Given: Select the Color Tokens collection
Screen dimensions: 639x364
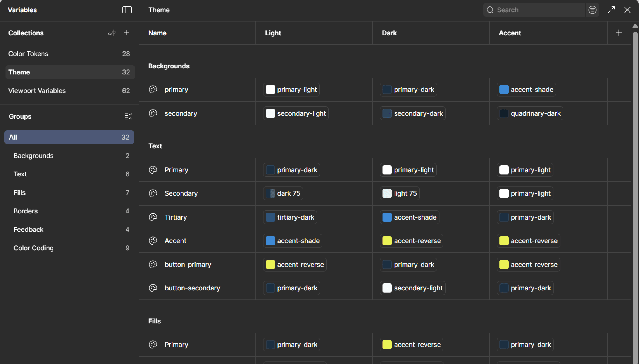Looking at the screenshot, I should (28, 54).
